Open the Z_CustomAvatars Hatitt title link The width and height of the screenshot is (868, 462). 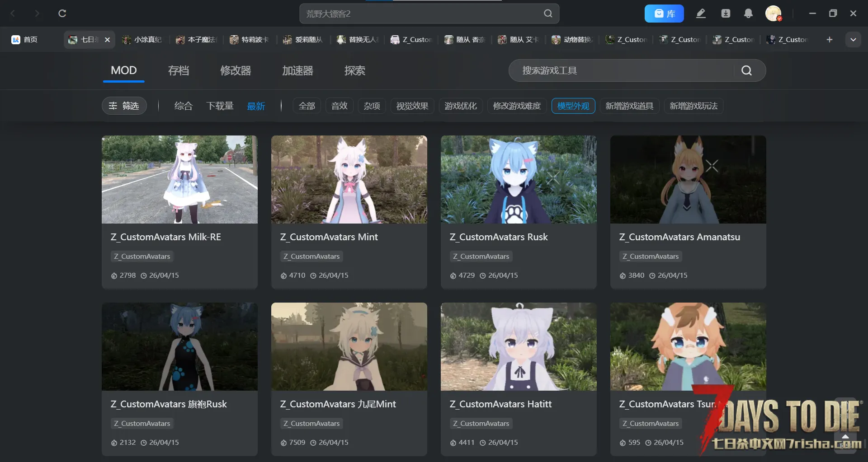(x=500, y=404)
